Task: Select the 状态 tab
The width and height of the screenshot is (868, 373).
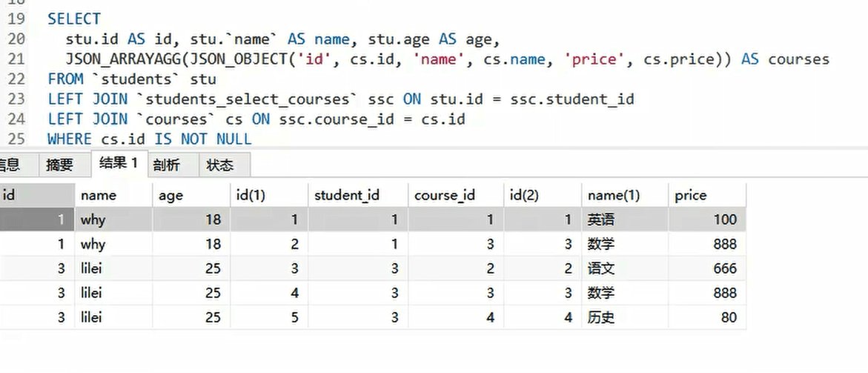Action: coord(219,165)
